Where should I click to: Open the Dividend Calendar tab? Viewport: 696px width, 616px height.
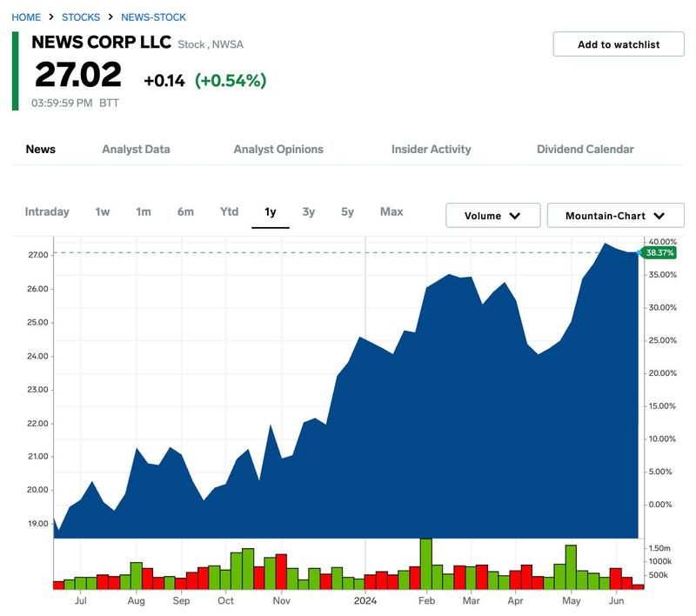pyautogui.click(x=585, y=149)
